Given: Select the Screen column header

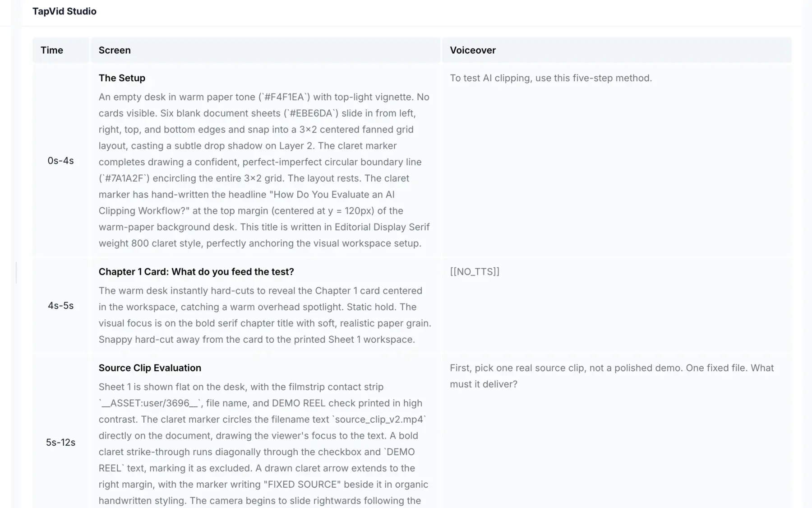Looking at the screenshot, I should [x=115, y=50].
